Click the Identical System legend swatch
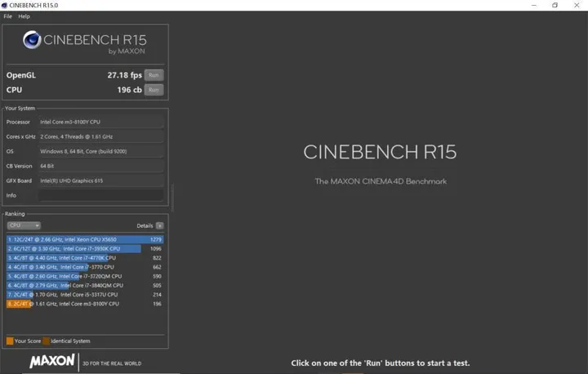Screen dimensions: 588x374 click(x=47, y=341)
